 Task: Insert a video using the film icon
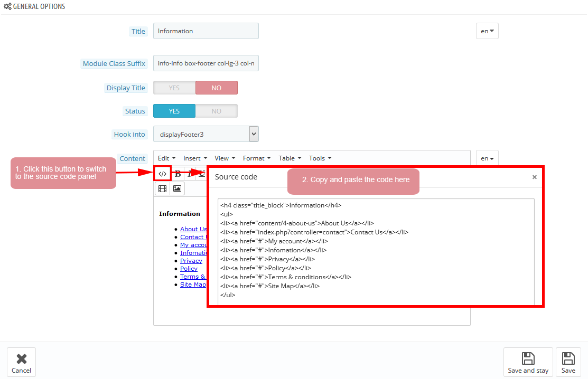pos(162,188)
